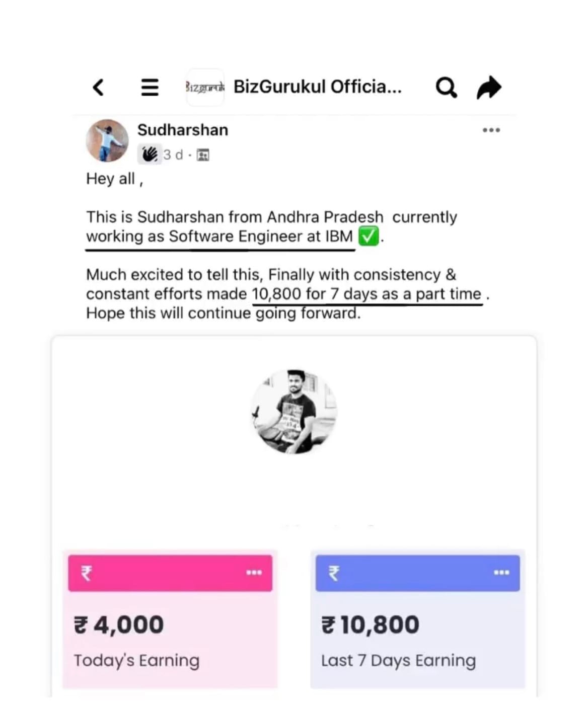This screenshot has height=710, width=588.
Task: Tap the back arrow in the header
Action: (98, 87)
